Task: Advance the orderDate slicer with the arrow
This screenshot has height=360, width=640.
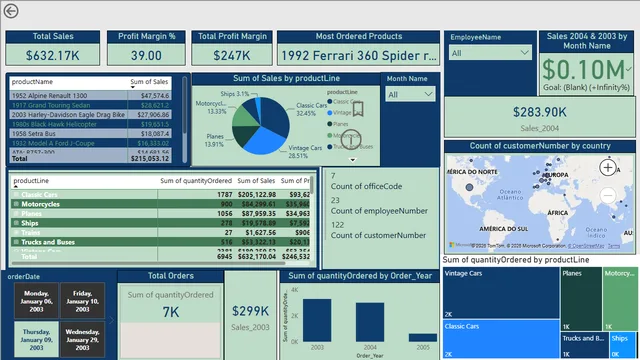Action: [x=111, y=320]
